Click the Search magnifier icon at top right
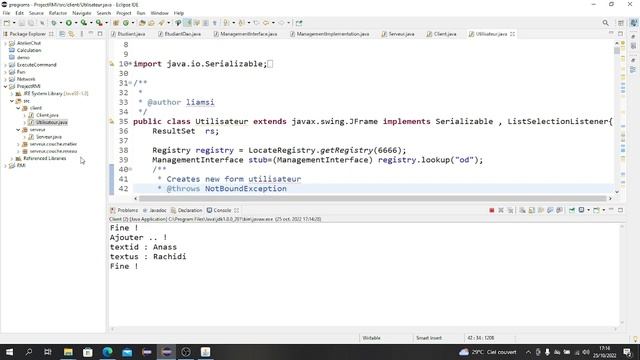This screenshot has width=640, height=360. point(605,23)
